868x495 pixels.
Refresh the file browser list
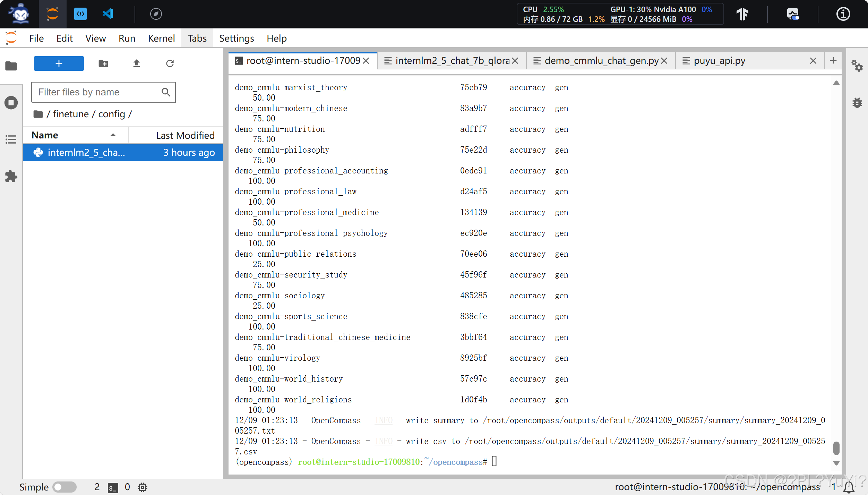point(170,63)
